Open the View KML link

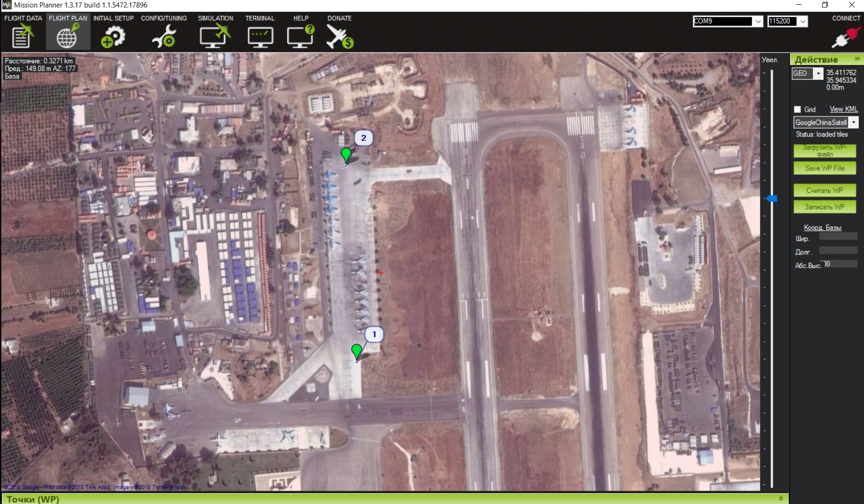pyautogui.click(x=843, y=109)
